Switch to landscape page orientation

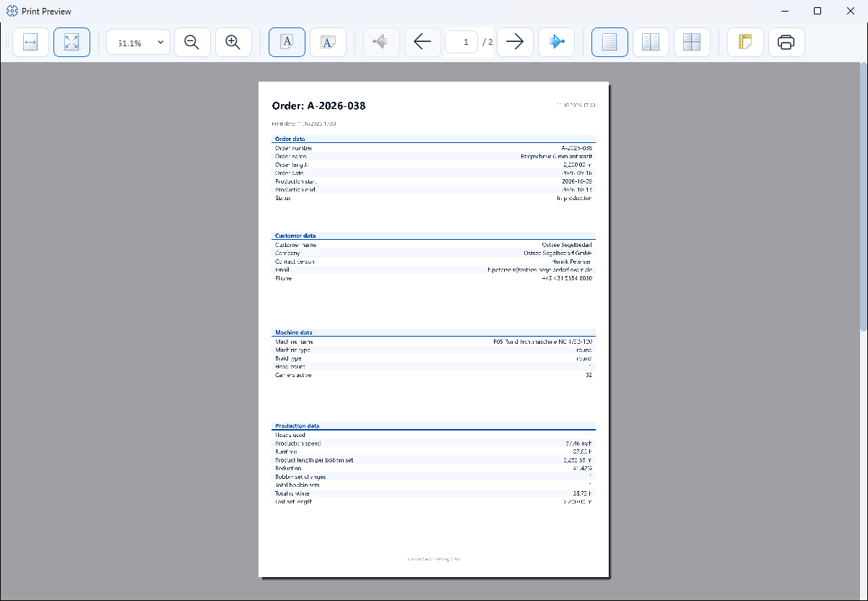tap(328, 43)
